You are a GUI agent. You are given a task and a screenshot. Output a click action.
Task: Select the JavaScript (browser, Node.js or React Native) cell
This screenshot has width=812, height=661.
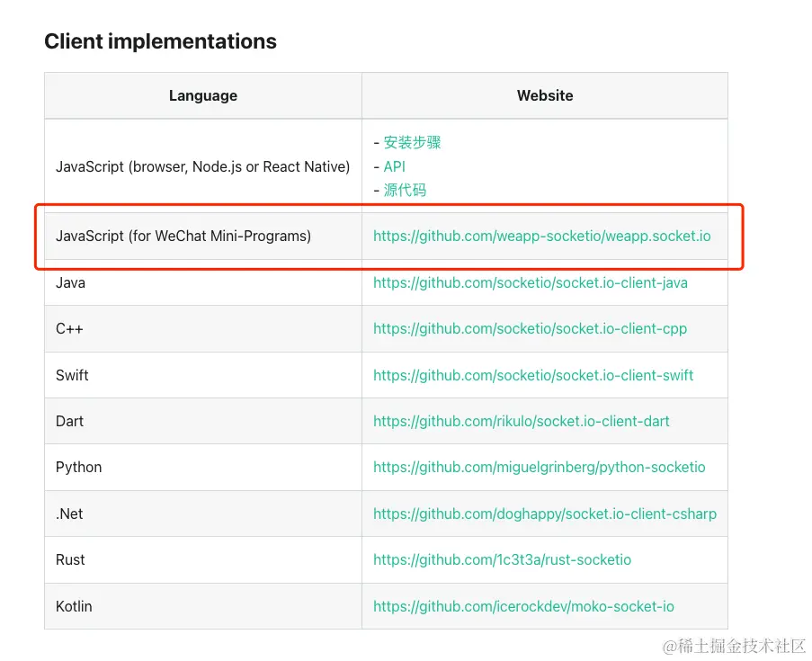pos(202,166)
